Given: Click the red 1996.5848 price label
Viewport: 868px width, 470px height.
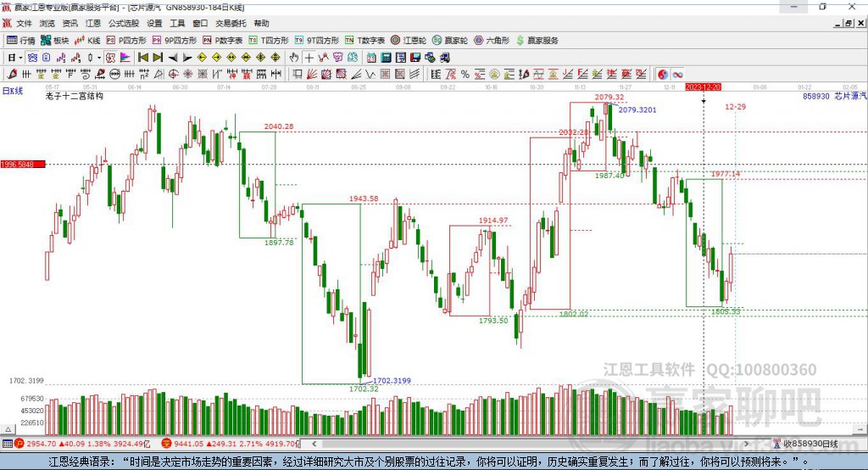Looking at the screenshot, I should [x=23, y=164].
